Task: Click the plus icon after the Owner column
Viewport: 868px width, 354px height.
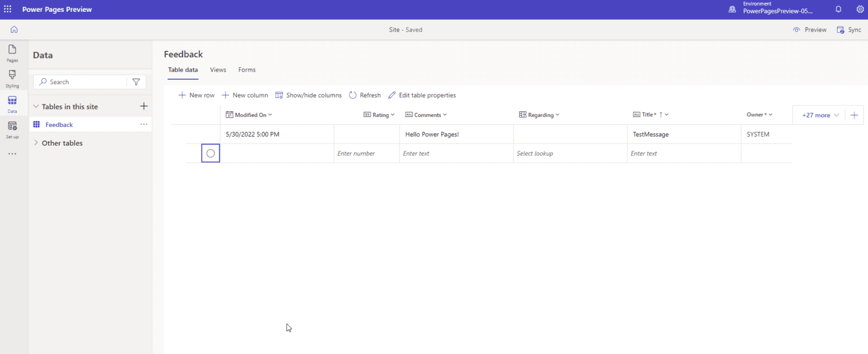Action: click(x=854, y=114)
